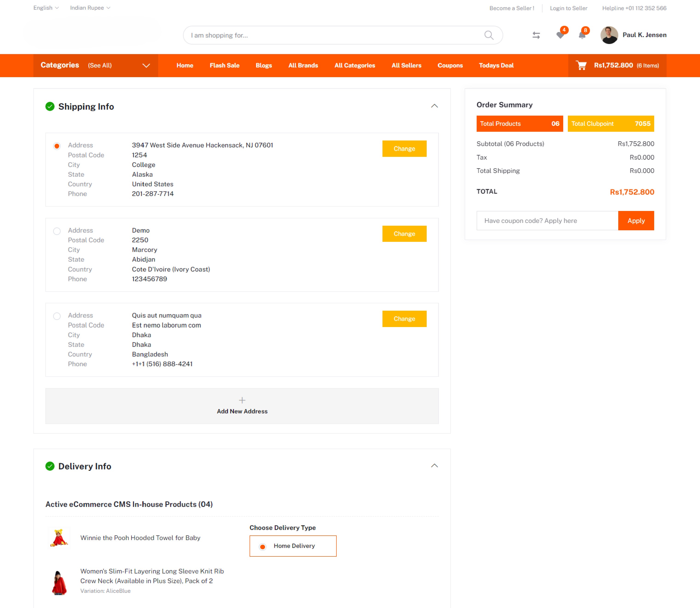Viewport: 700px width, 608px height.
Task: Collapse the Shipping Info section
Action: click(434, 106)
